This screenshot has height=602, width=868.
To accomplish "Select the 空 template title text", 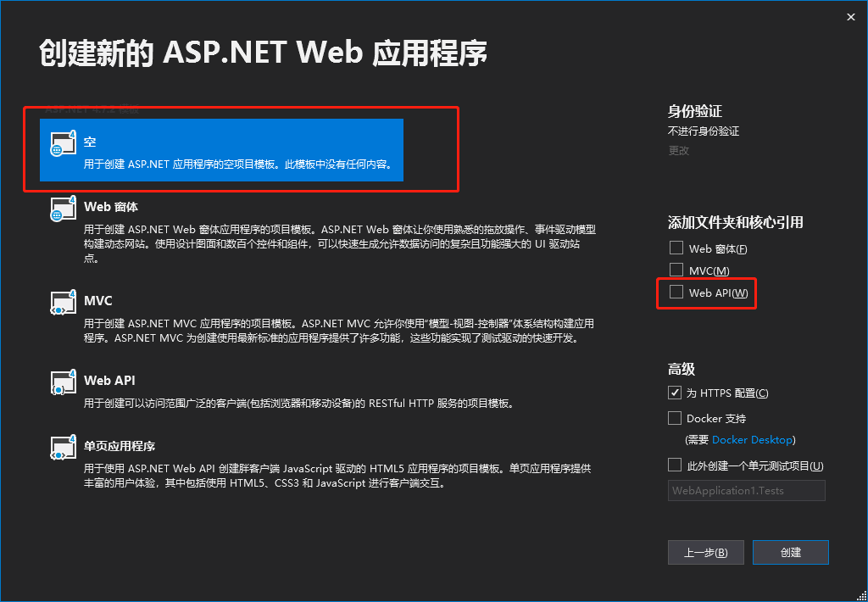I will pos(90,142).
